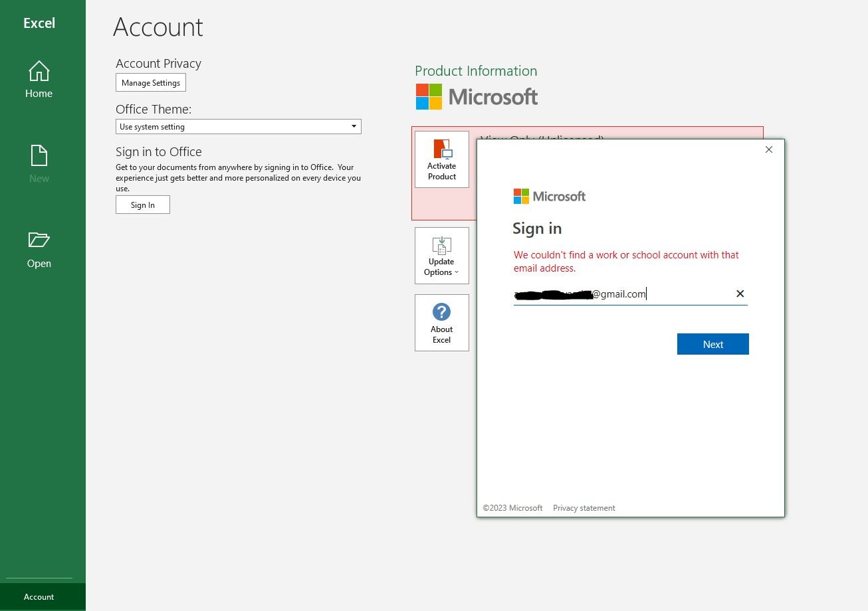
Task: Click the red account-not-found error message
Action: coord(626,262)
